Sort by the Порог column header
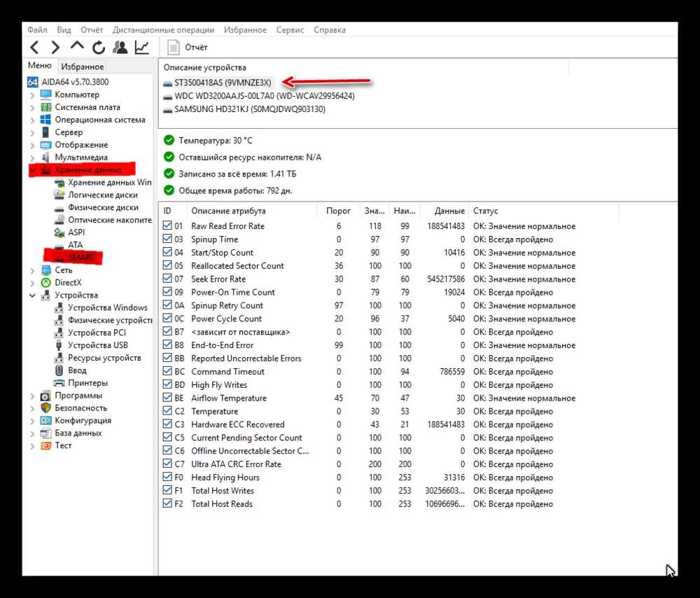 pos(338,210)
